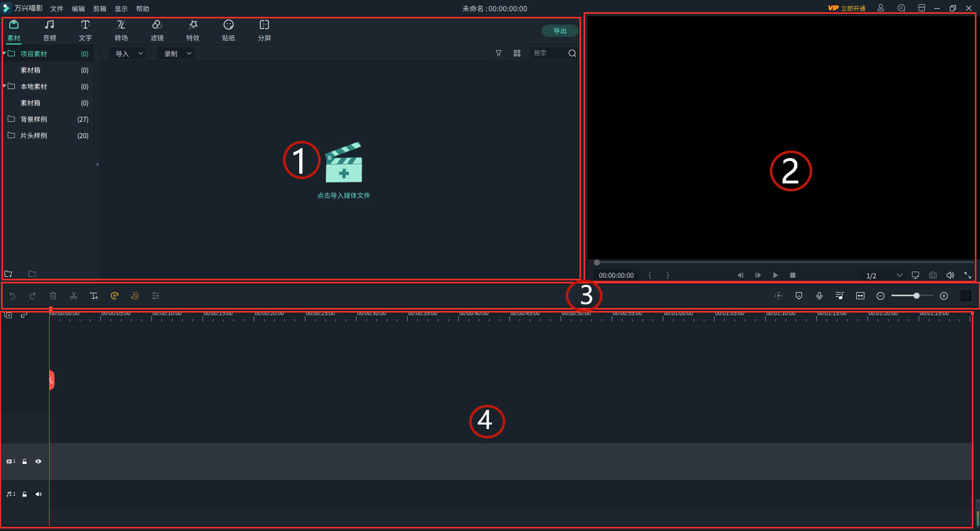Screen dimensions: 980x531
Task: Toggle the two-bar icon right of zoom in
Action: 966,296
